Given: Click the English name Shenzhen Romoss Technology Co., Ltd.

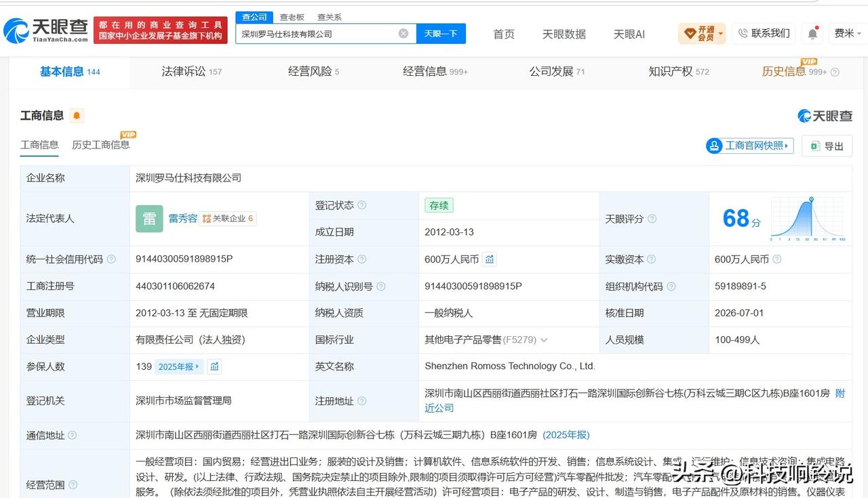Looking at the screenshot, I should 510,366.
